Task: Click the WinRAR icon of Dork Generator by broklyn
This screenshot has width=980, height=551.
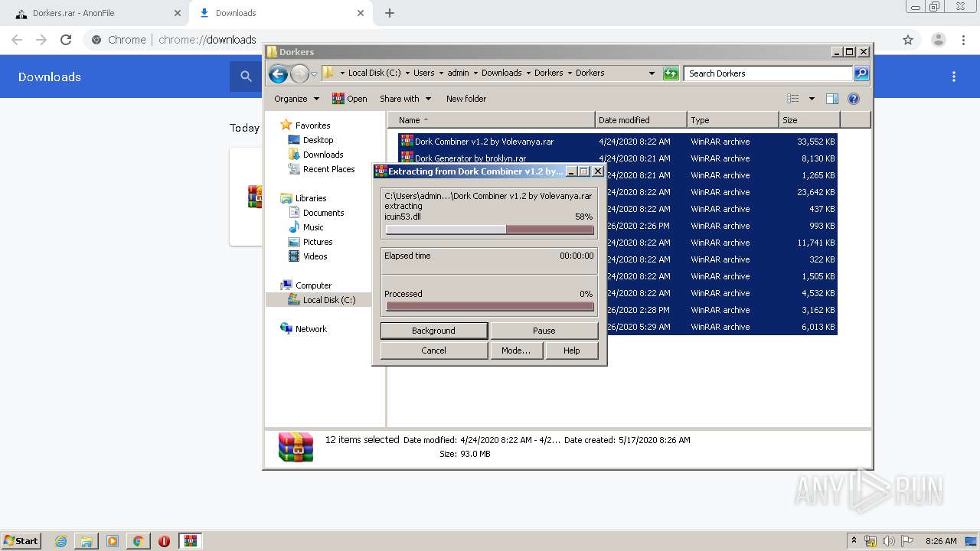Action: 407,158
